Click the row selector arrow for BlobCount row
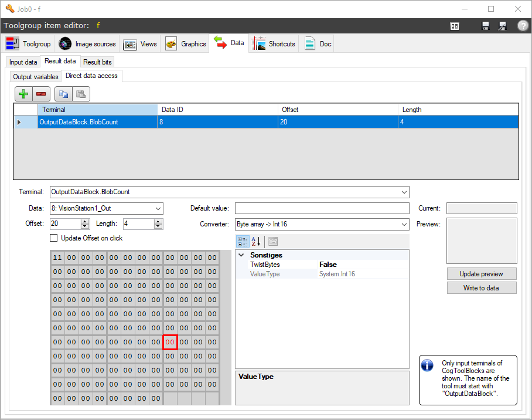The width and height of the screenshot is (532, 420). tap(19, 122)
